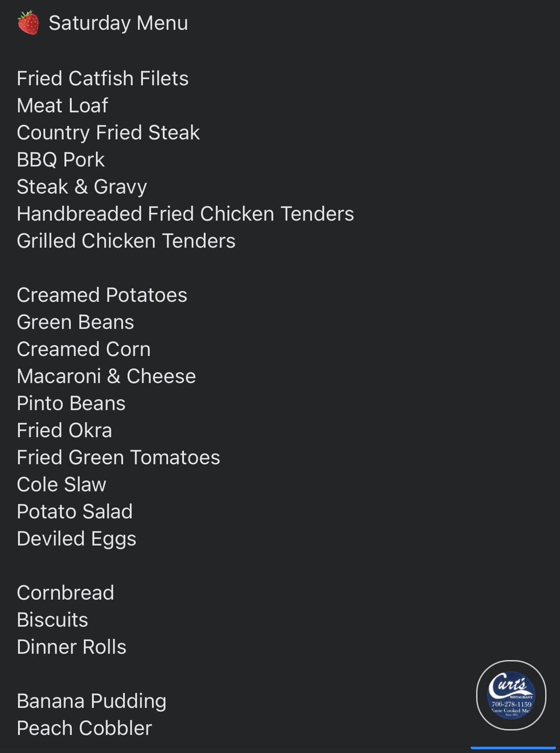This screenshot has width=560, height=753.
Task: Click the Fried Catfish Filets line
Action: click(102, 79)
